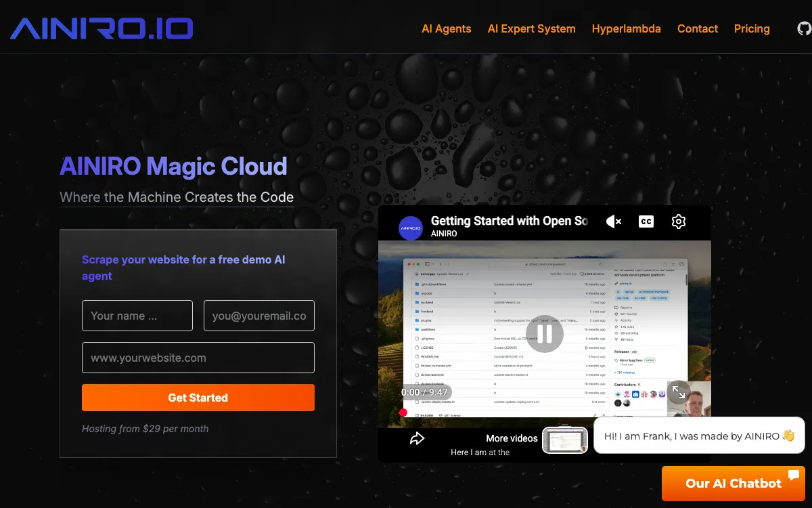Click 'AINIRO Magic Cloud' heading

click(173, 167)
